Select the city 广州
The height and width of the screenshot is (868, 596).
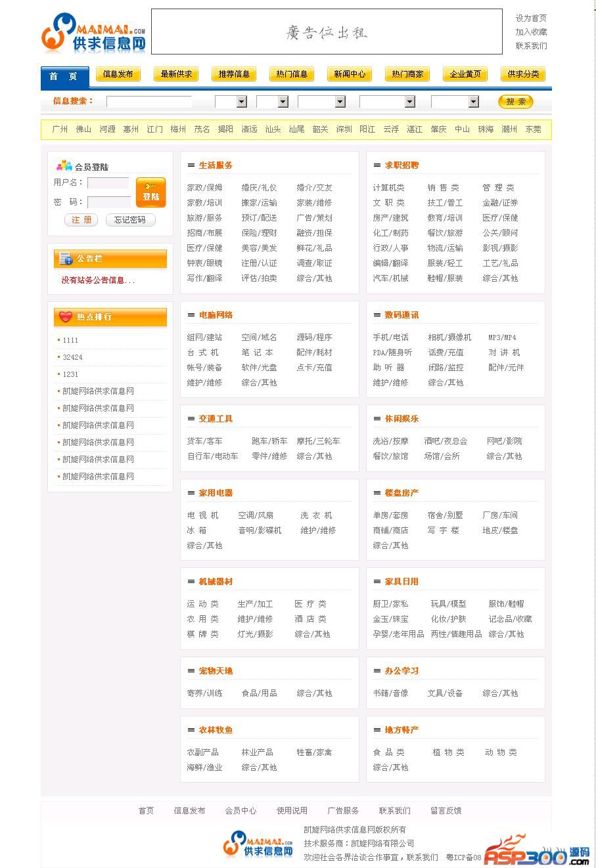point(60,129)
